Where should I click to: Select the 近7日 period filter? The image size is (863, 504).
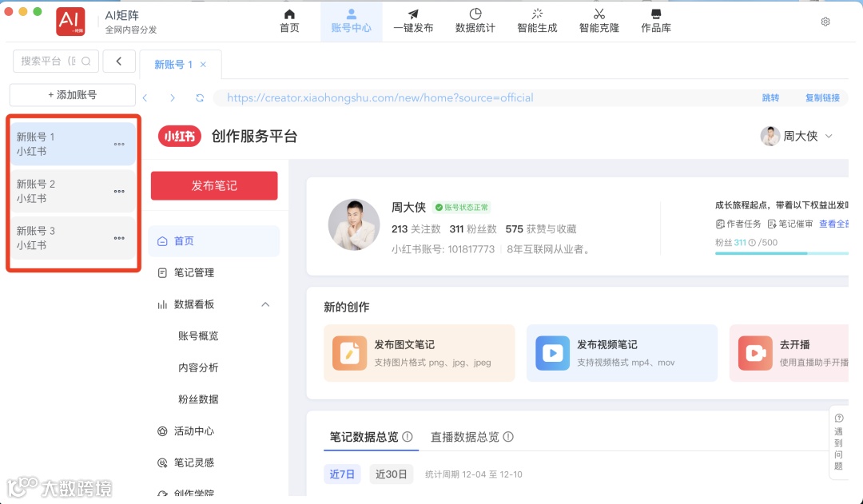pos(342,474)
